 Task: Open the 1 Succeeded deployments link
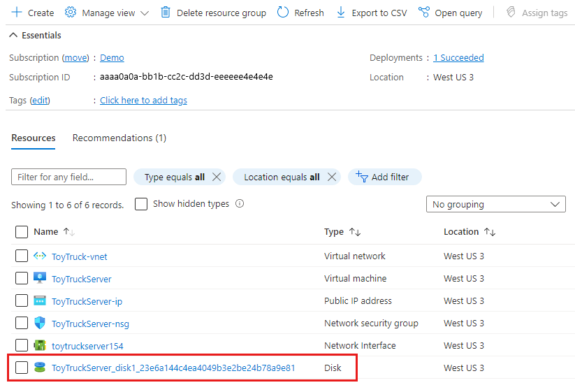[x=458, y=57]
